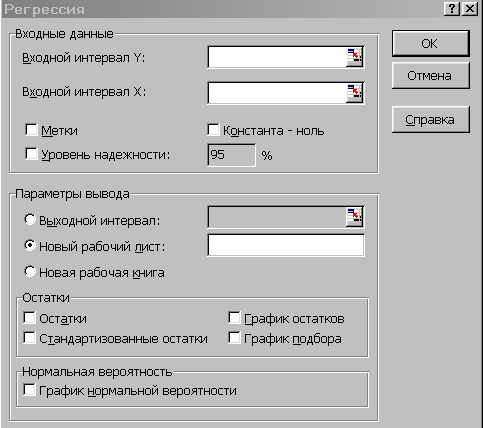
Task: Enable График остатков checkbox
Action: click(234, 318)
